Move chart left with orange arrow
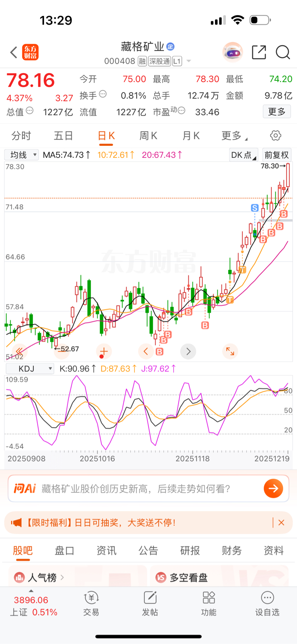297x644 pixels. (x=146, y=351)
